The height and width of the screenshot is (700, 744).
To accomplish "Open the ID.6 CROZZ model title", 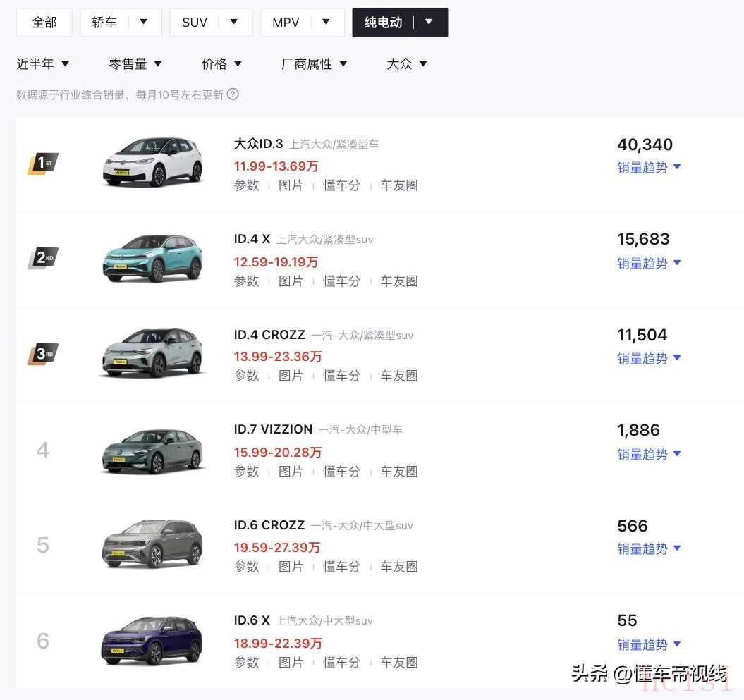I will pyautogui.click(x=269, y=525).
